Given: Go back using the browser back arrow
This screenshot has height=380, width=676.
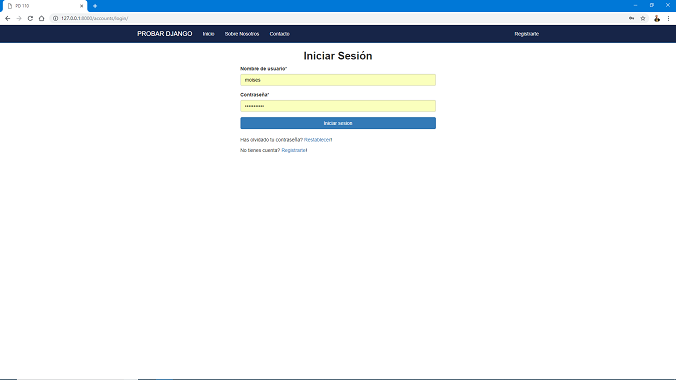Looking at the screenshot, I should tap(7, 19).
